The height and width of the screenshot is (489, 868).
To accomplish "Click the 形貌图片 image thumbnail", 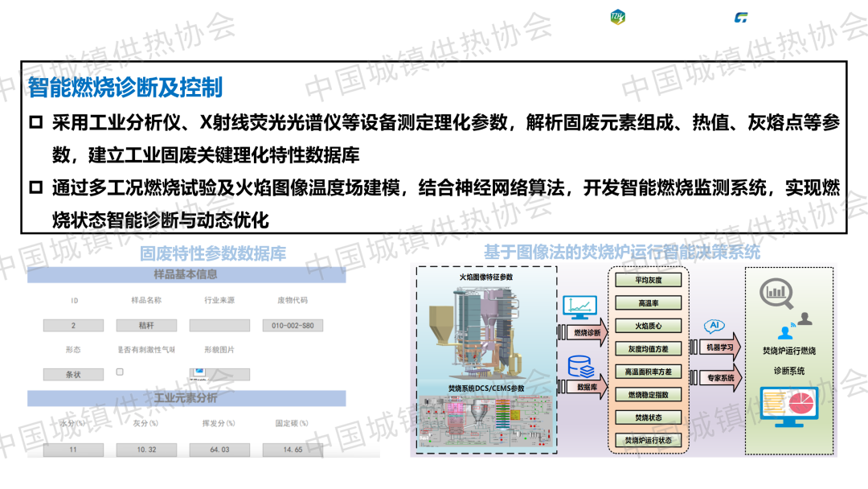I will [x=198, y=374].
